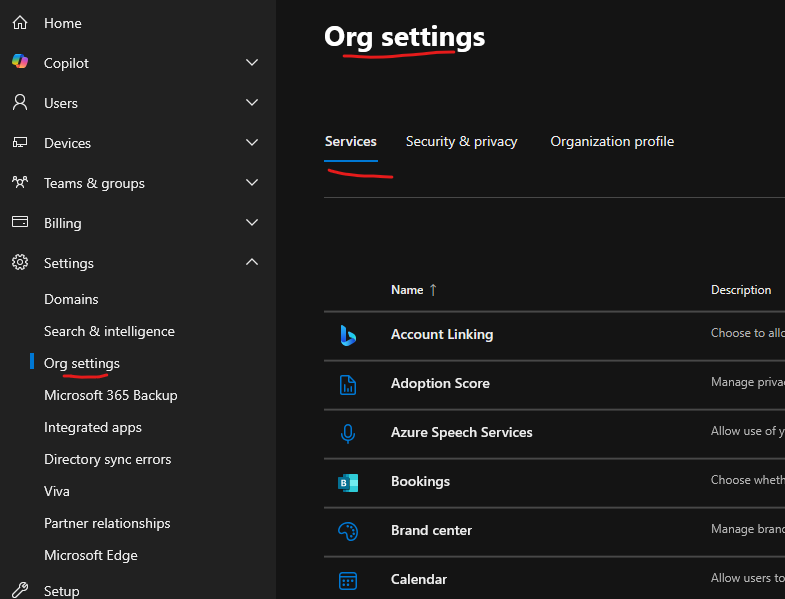The image size is (785, 599).
Task: Click the Home house icon
Action: tap(20, 23)
